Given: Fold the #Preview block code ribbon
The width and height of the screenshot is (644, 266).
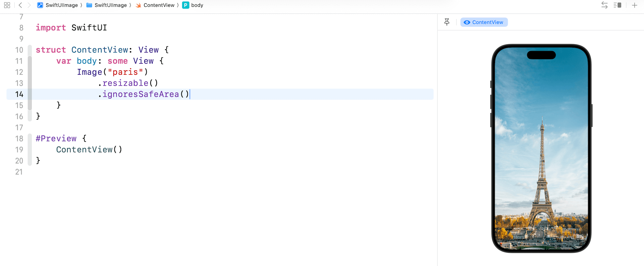Looking at the screenshot, I should (30, 139).
